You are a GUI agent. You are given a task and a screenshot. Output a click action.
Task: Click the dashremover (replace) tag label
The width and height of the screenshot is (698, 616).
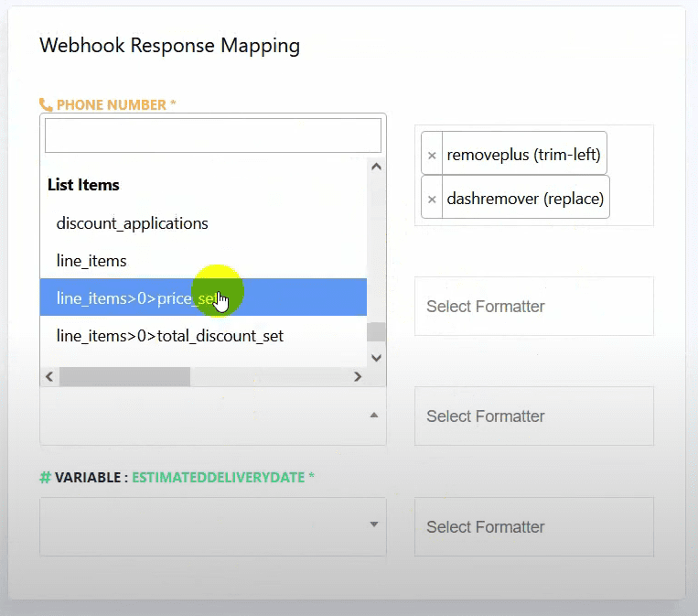pos(525,199)
